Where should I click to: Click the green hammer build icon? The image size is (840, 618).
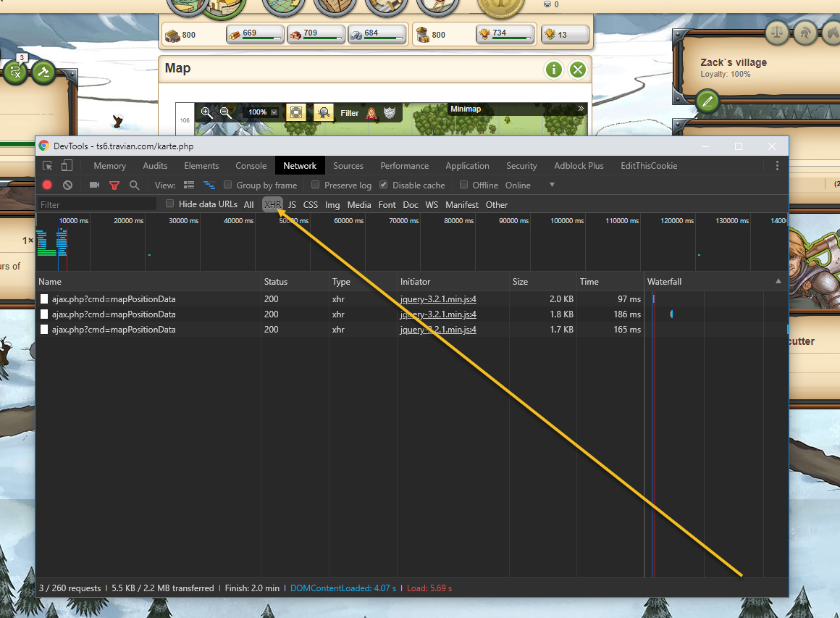coord(43,72)
